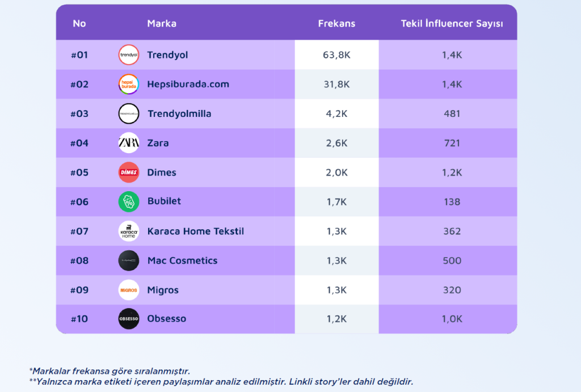Click the Trendyol brand logo icon
581x392 pixels.
tap(129, 55)
